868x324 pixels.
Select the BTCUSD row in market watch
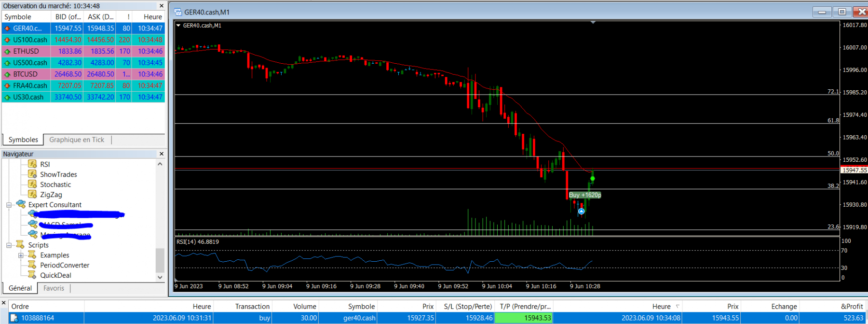point(83,74)
